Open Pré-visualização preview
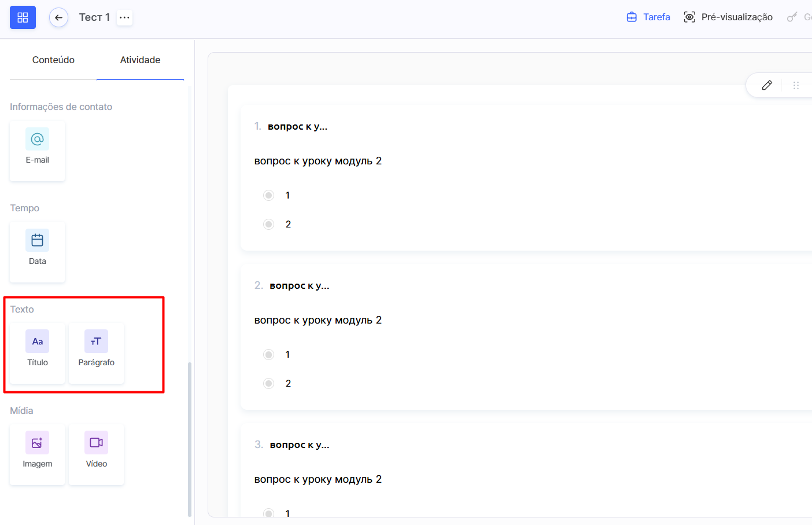 pyautogui.click(x=728, y=17)
